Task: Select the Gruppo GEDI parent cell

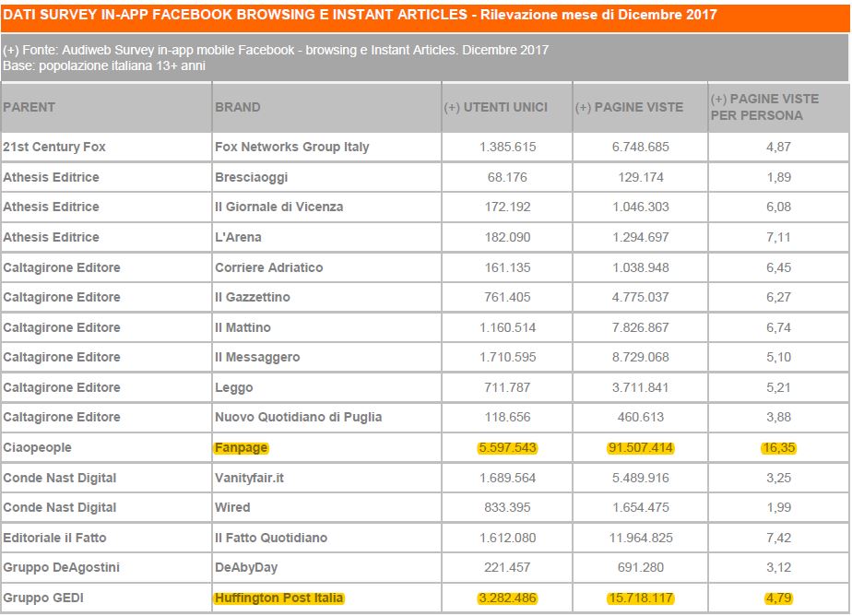Action: (x=106, y=598)
